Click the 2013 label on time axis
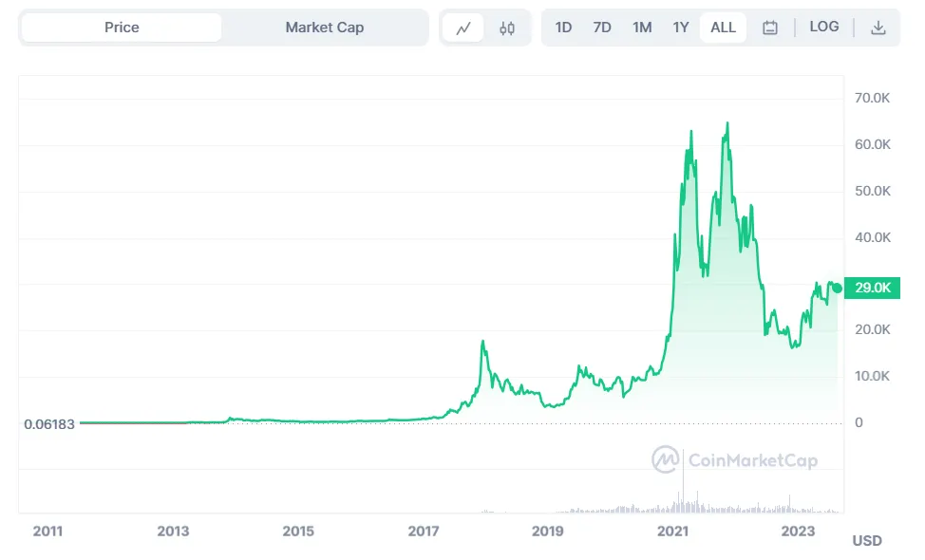 pyautogui.click(x=173, y=532)
